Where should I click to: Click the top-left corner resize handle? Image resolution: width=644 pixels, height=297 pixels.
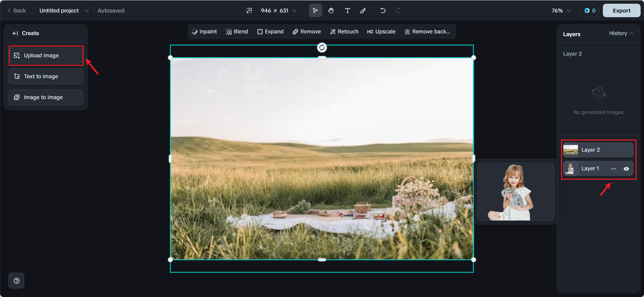tap(170, 57)
